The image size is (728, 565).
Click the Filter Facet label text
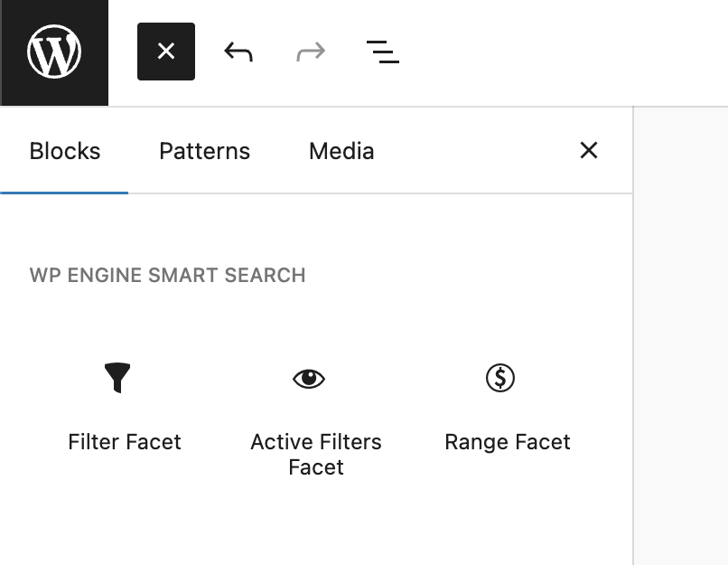(125, 442)
